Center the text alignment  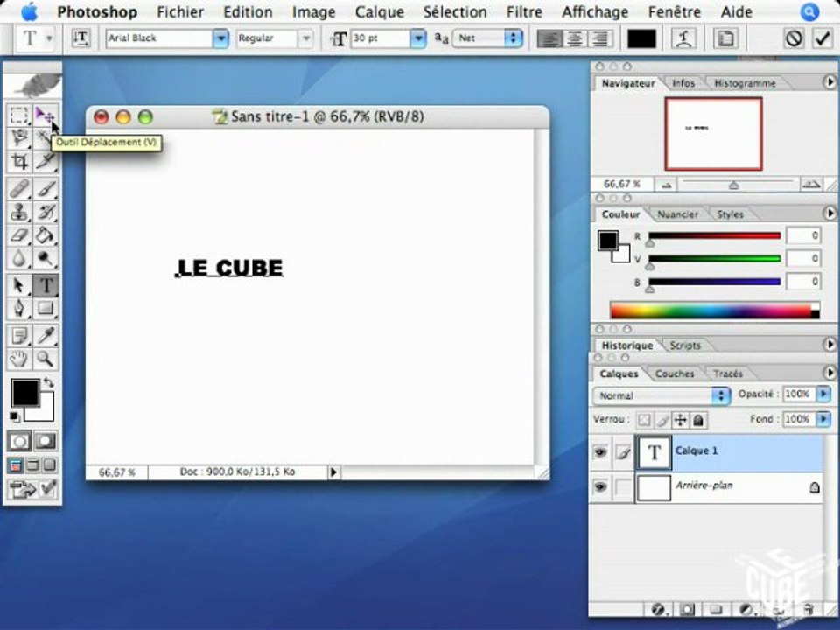click(575, 38)
